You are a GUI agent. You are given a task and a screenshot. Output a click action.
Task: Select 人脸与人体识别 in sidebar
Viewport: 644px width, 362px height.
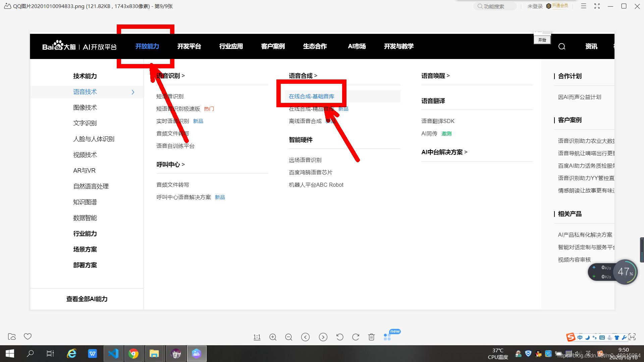pyautogui.click(x=94, y=139)
